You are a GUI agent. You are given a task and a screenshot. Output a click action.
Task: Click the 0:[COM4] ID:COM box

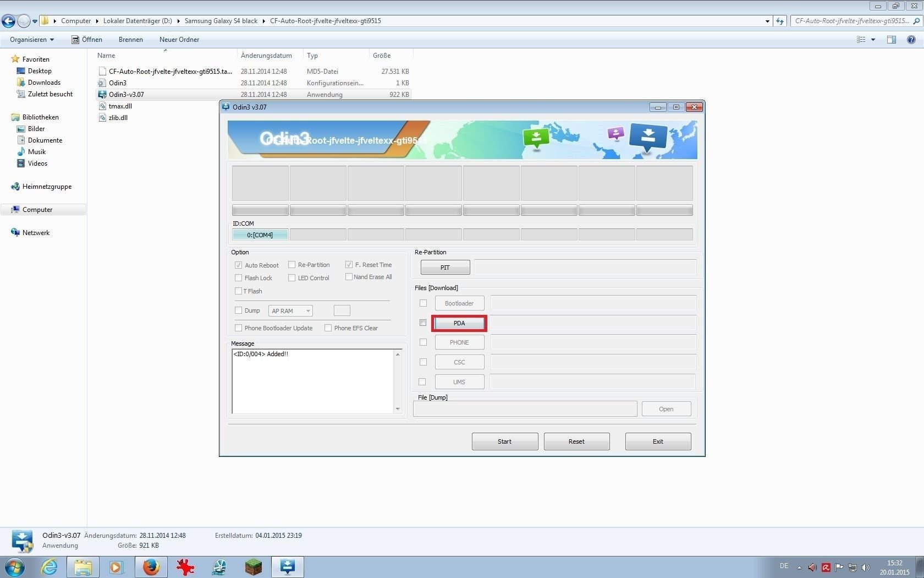(260, 235)
